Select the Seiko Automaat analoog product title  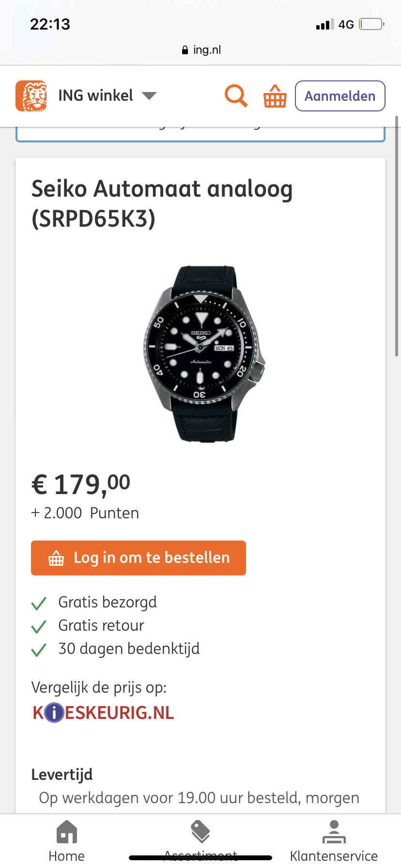pyautogui.click(x=162, y=203)
